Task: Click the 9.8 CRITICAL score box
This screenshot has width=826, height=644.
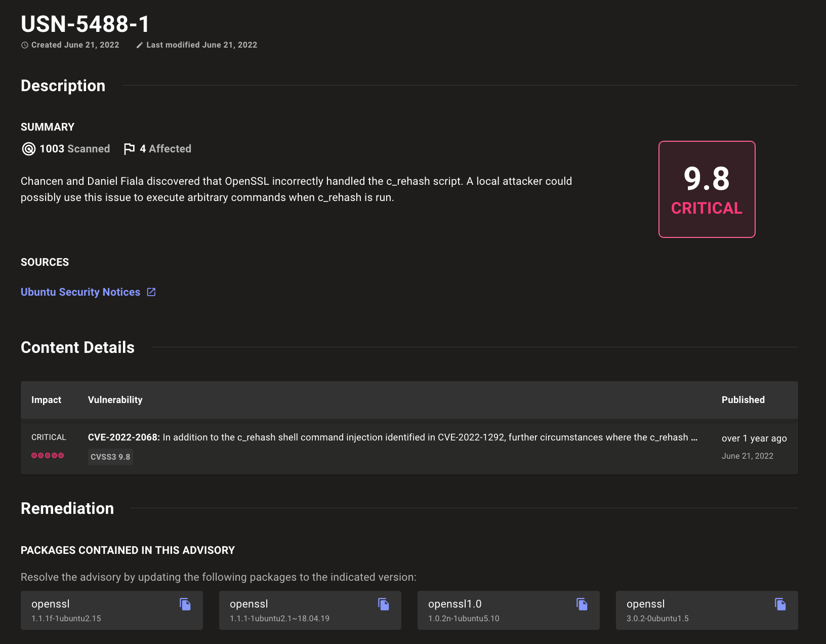Action: coord(707,189)
